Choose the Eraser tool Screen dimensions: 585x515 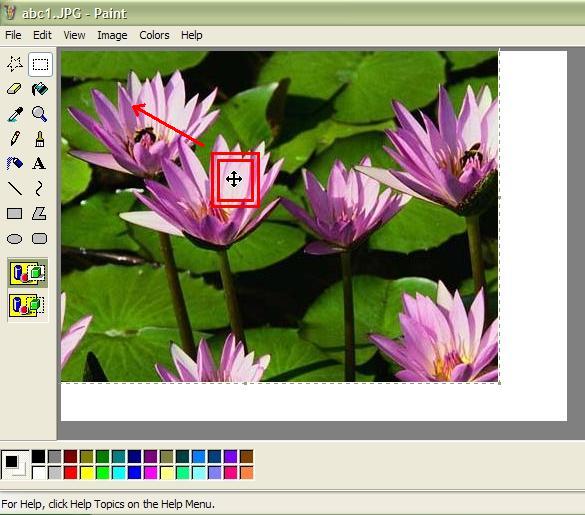point(15,89)
